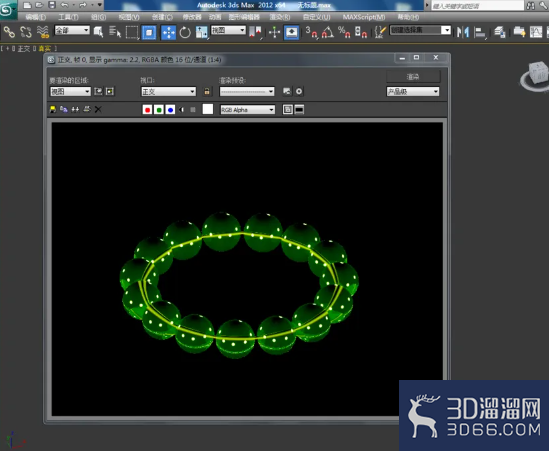Toggle Keyboard Shortcut Override icon
The width and height of the screenshot is (549, 451).
coord(291,33)
